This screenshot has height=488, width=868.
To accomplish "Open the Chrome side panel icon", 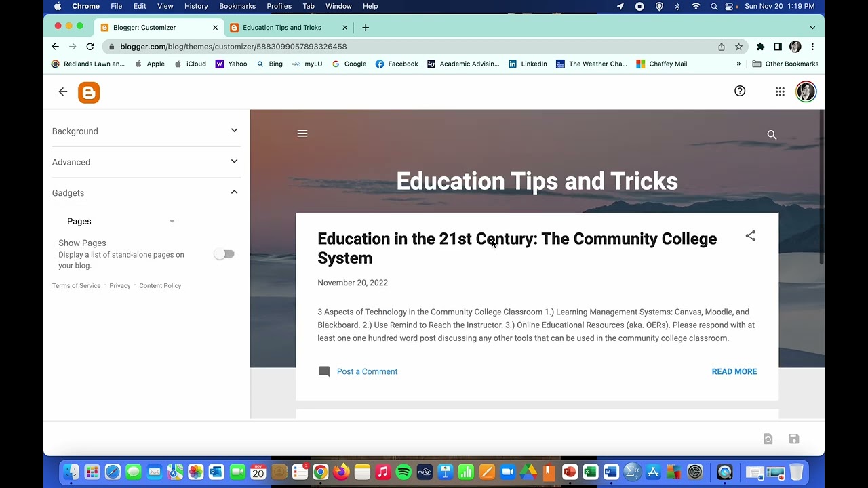I will point(778,47).
